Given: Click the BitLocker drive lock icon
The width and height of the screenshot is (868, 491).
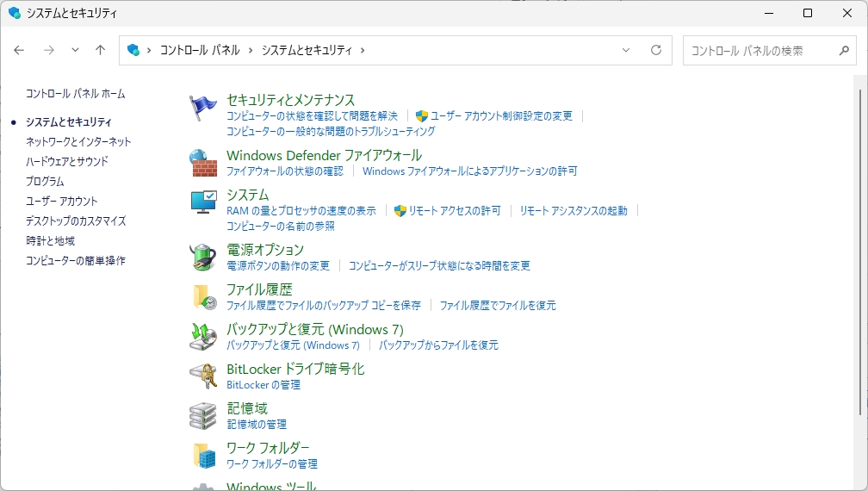Looking at the screenshot, I should pyautogui.click(x=203, y=376).
